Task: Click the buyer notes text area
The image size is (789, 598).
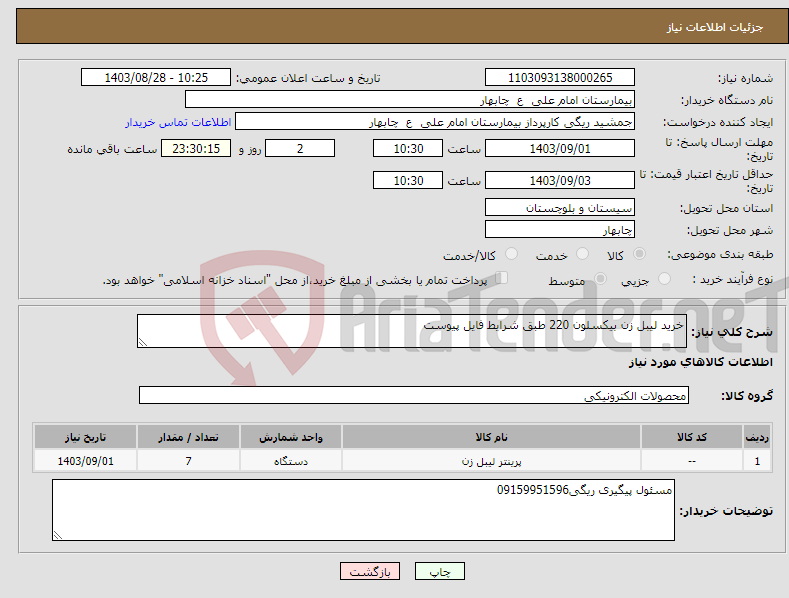Action: pos(363,510)
